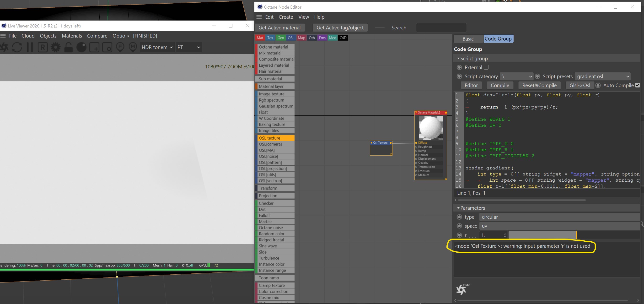Screen dimensions: 644x304
Task: Switch to the Basic tab
Action: point(468,39)
